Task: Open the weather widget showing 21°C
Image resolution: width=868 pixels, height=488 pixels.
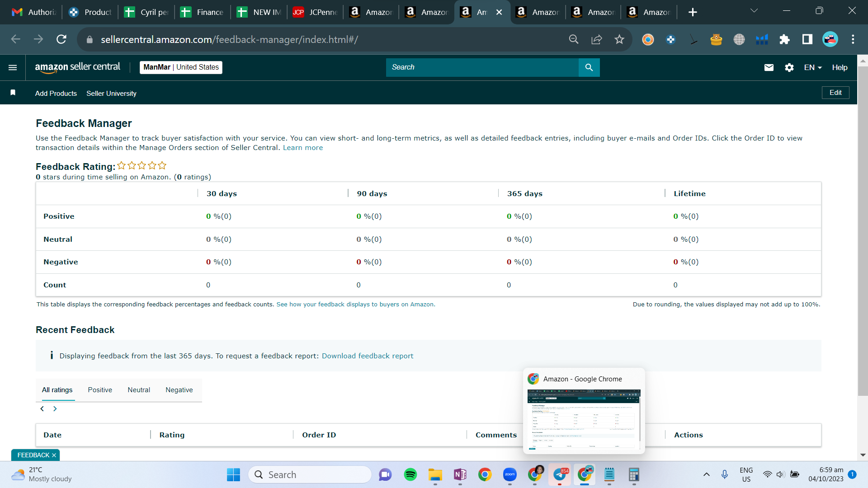Action: point(42,474)
